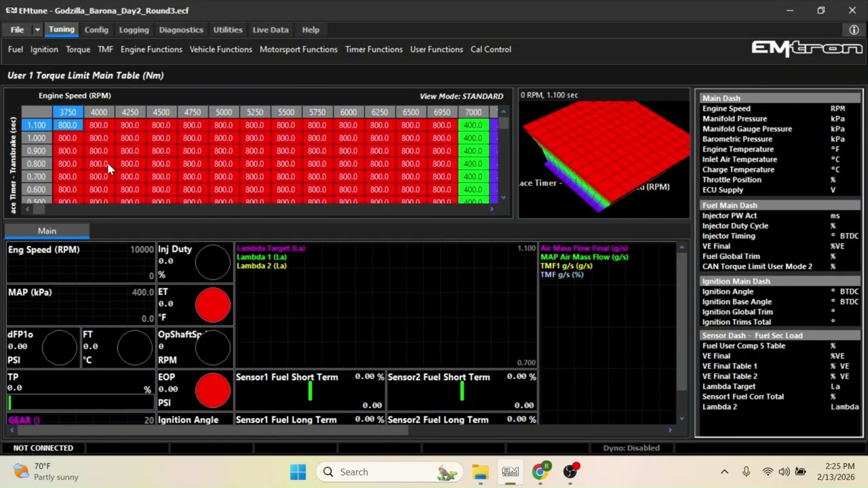Screen dimensions: 868x488
Task: Open Cal Control submenu
Action: click(x=491, y=49)
